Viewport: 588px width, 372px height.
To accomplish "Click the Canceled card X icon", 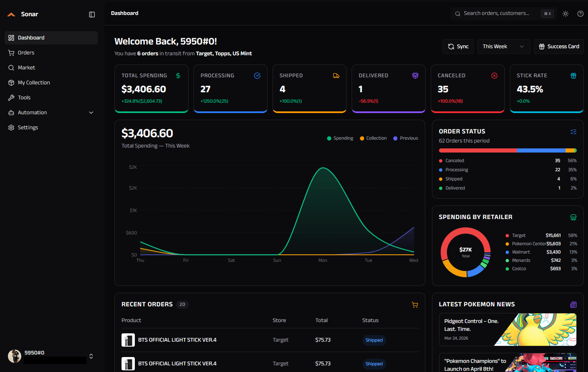I will [x=494, y=76].
